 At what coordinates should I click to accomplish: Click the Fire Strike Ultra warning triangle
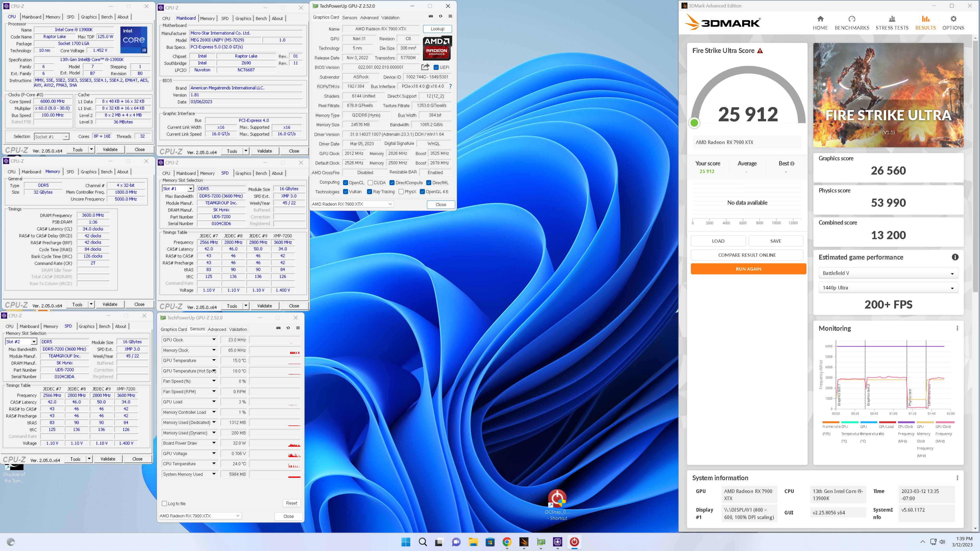click(760, 51)
